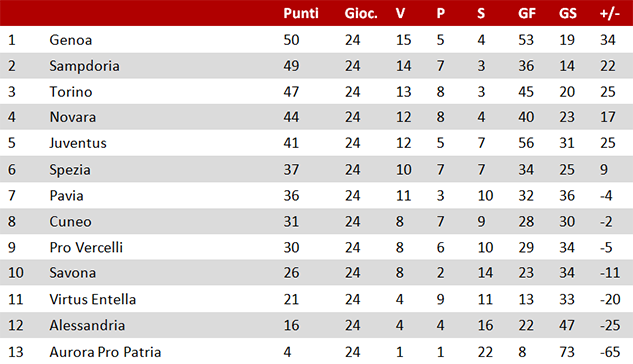Select Savona in the standings
Screen dimensions: 633x364
click(73, 273)
